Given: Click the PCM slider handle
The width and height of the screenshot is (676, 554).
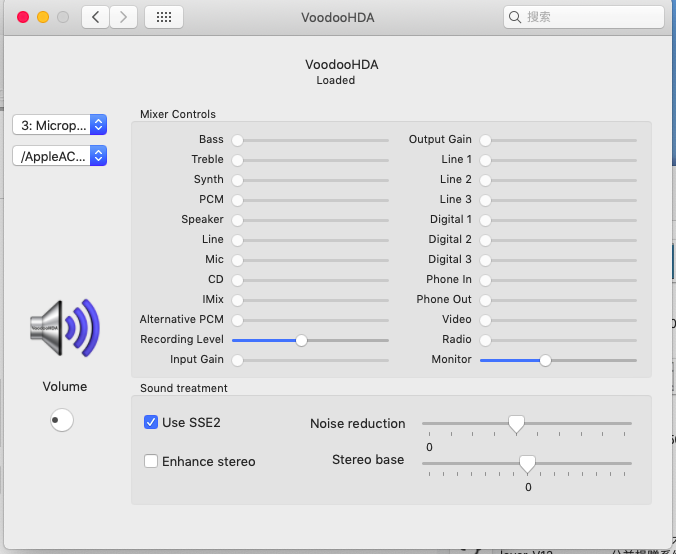Looking at the screenshot, I should click(237, 200).
